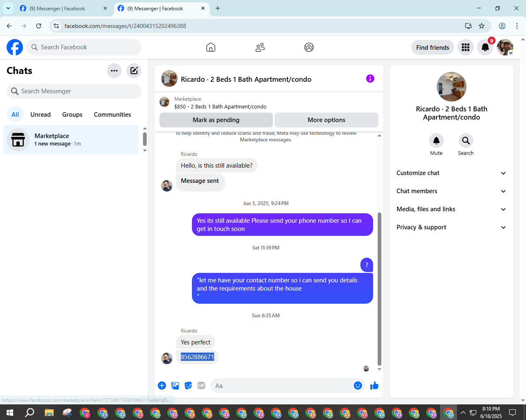Screen dimensions: 526x420
Task: View notifications bell with 9 badge
Action: [x=485, y=47]
